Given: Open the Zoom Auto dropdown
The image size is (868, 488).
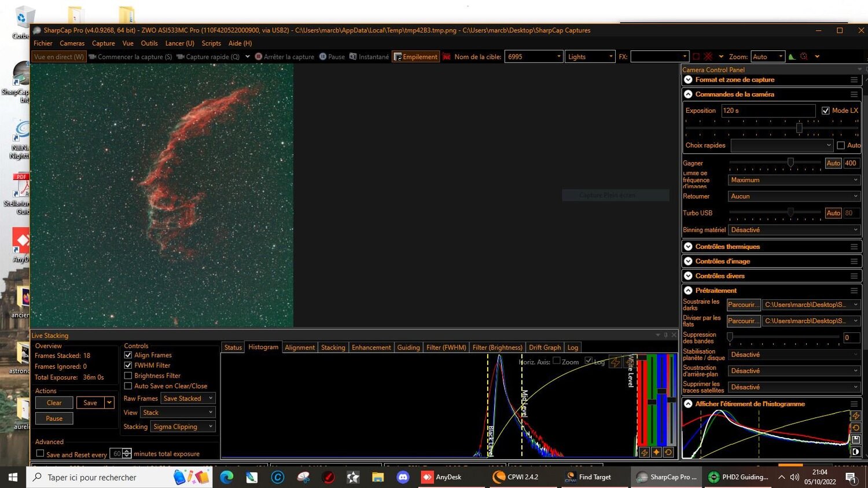Looking at the screenshot, I should 768,57.
